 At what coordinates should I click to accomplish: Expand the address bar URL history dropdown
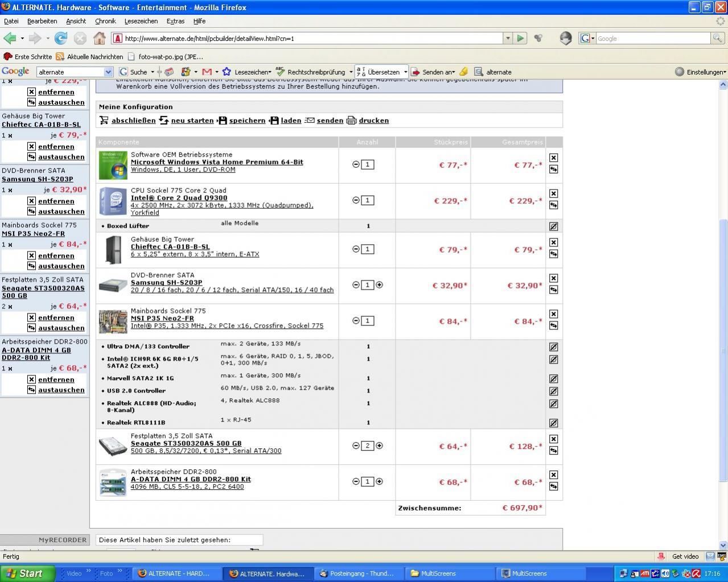(x=508, y=38)
